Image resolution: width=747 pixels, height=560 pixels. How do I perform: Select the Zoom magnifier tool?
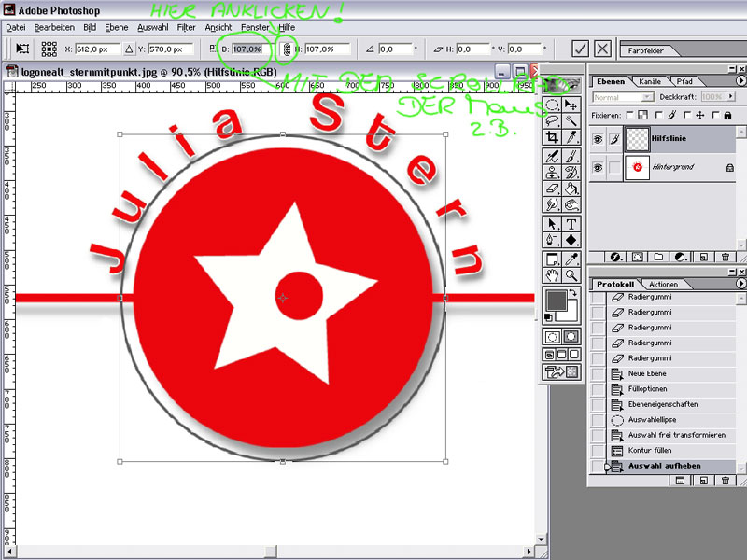click(571, 275)
